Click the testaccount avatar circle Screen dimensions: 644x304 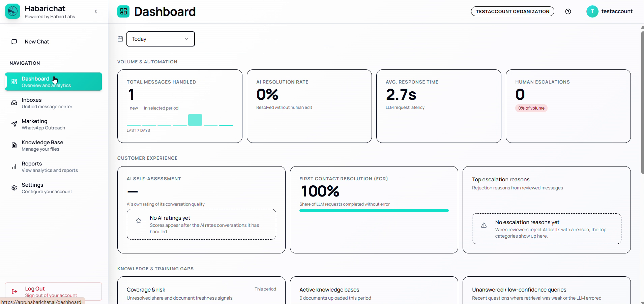click(592, 11)
